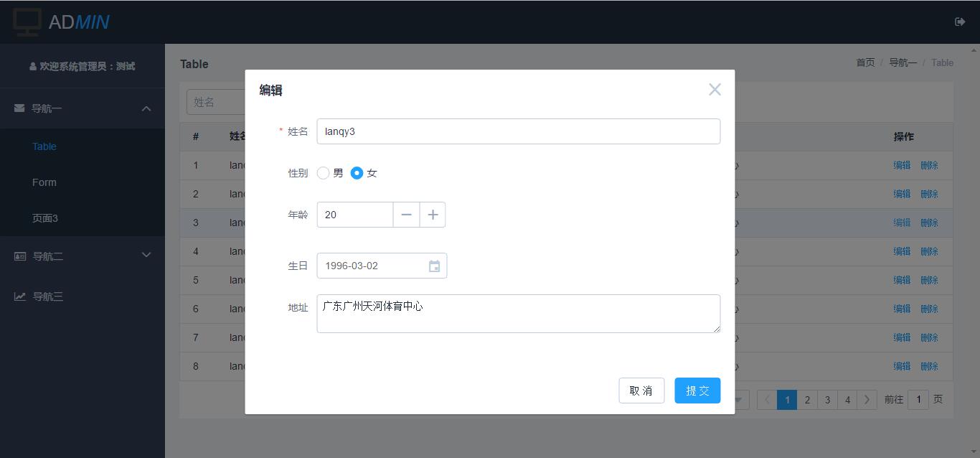Screen dimensions: 980x458
Task: Click 删除 link in row 5
Action: click(929, 280)
